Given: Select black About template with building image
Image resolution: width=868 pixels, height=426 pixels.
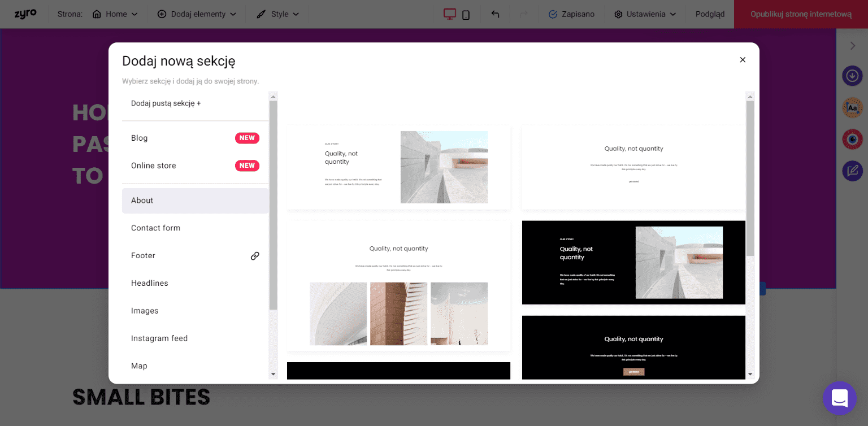Looking at the screenshot, I should [x=633, y=263].
